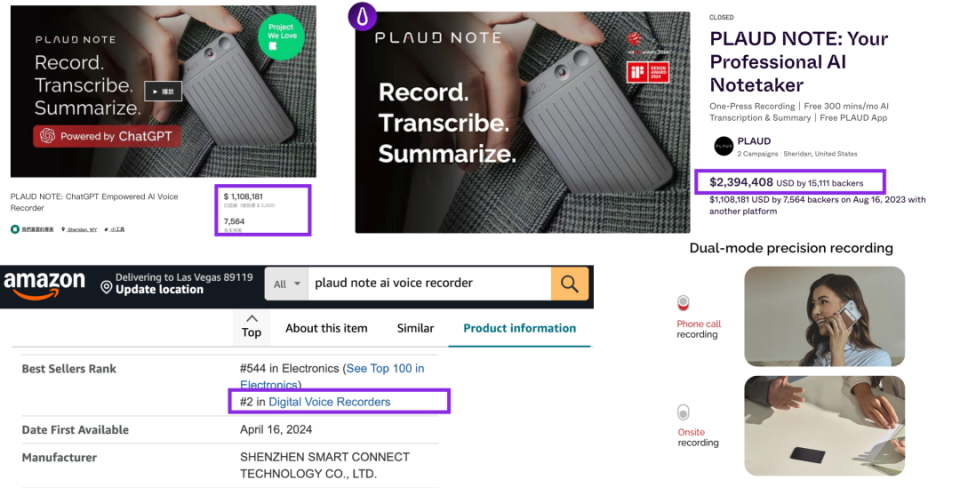Click the purple Indiegogo drop badge
The width and height of the screenshot is (960, 488).
[x=362, y=17]
